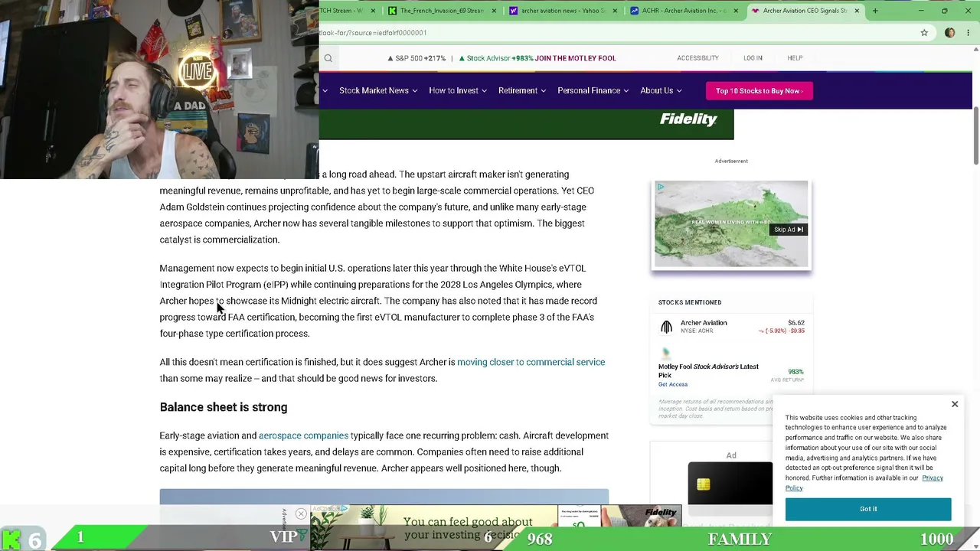Screen dimensions: 980x551
Task: Click the 'Balance sheet is strong' heading
Action: 224,407
